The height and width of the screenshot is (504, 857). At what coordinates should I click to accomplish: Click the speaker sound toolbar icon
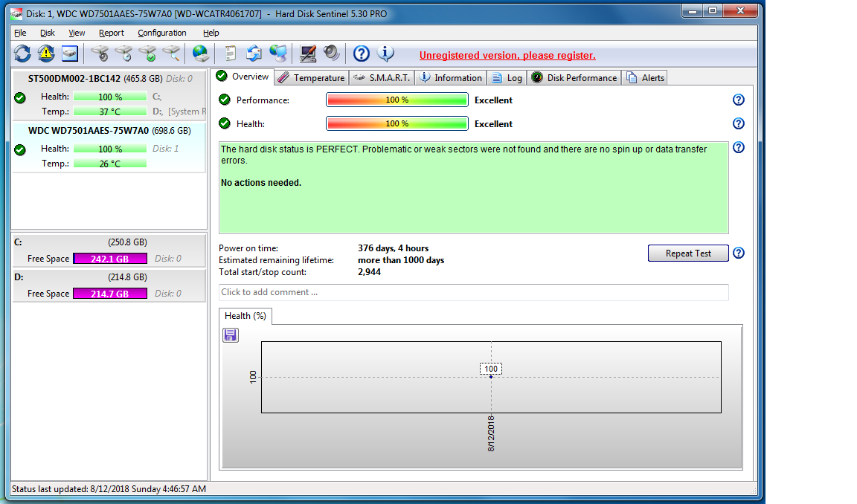[x=331, y=54]
